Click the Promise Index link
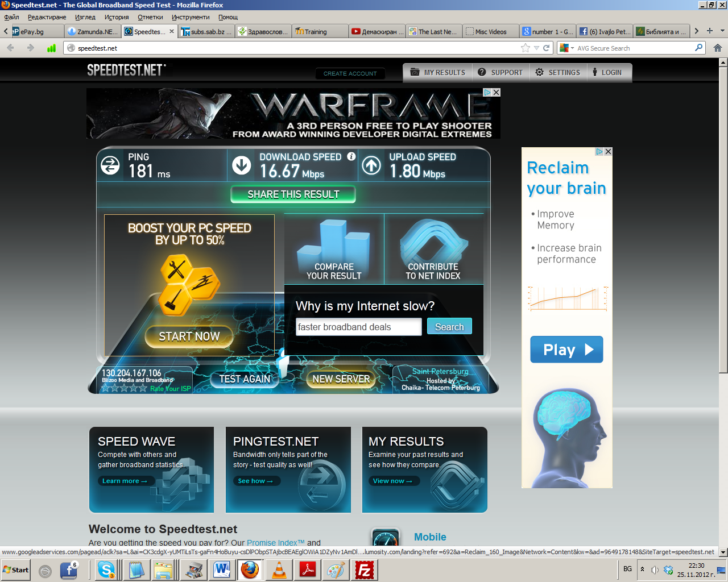The image size is (728, 582). (276, 543)
